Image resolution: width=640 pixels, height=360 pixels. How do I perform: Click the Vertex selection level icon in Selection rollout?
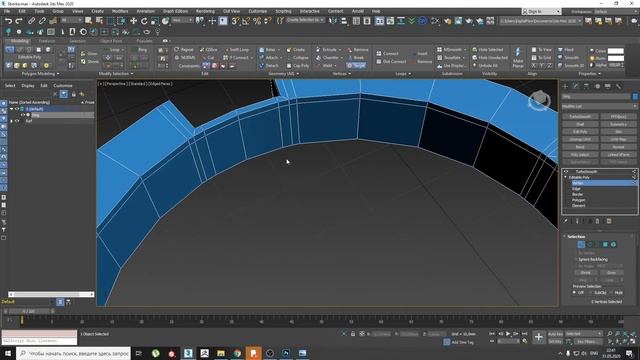(581, 244)
